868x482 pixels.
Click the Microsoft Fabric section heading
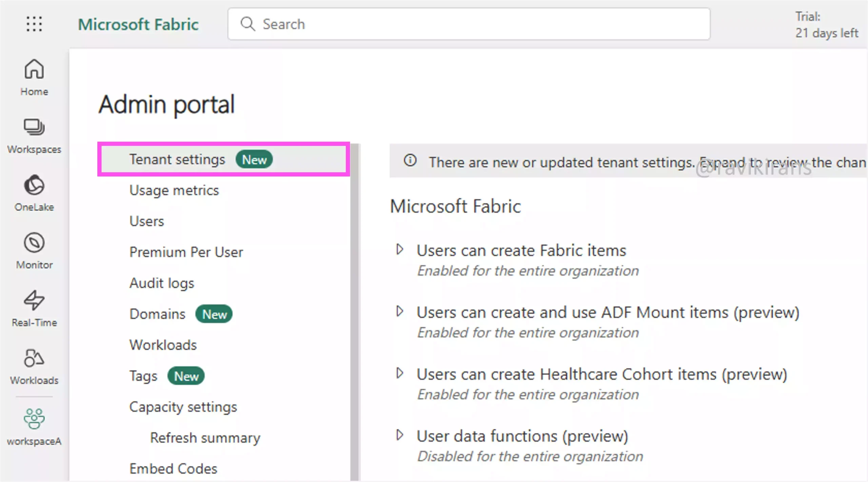pyautogui.click(x=455, y=206)
